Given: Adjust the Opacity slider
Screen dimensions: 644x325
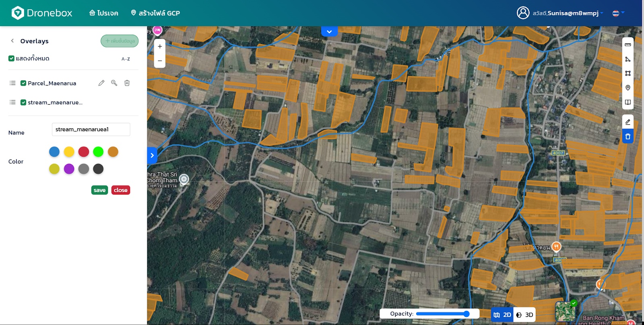Looking at the screenshot, I should [443, 314].
